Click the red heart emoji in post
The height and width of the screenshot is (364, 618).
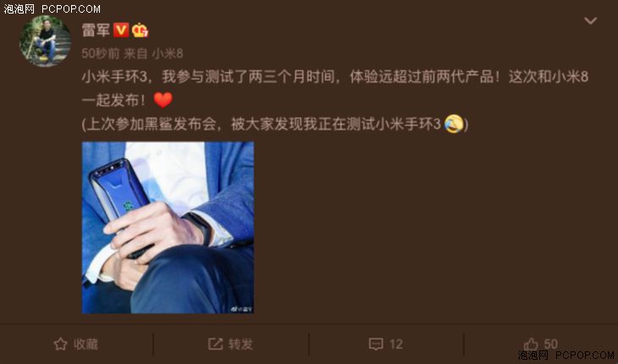(163, 100)
